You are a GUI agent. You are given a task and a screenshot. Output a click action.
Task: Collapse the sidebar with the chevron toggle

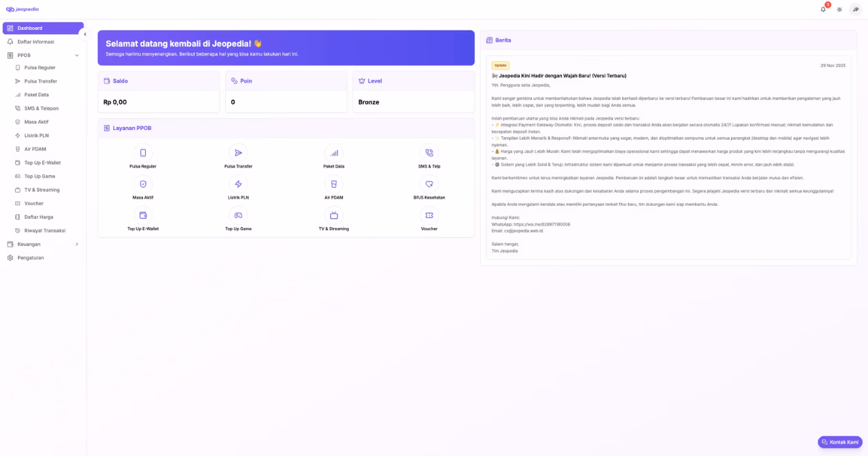[x=85, y=33]
